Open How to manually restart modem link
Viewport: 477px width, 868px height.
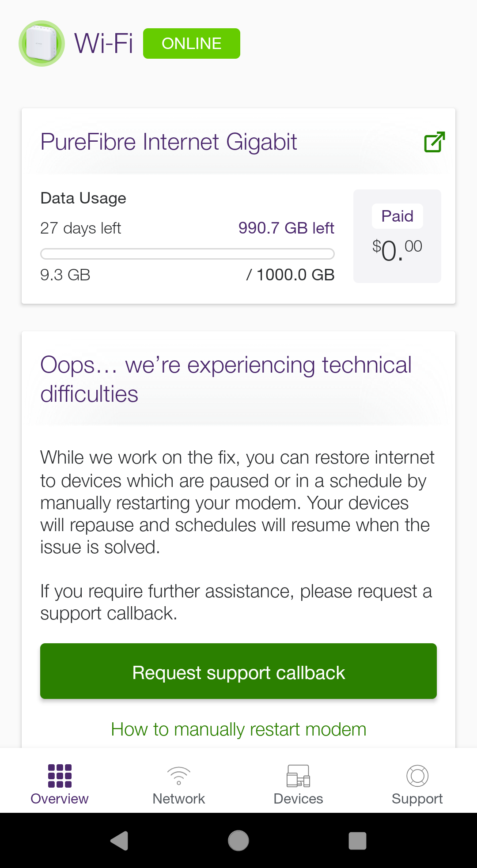point(238,729)
